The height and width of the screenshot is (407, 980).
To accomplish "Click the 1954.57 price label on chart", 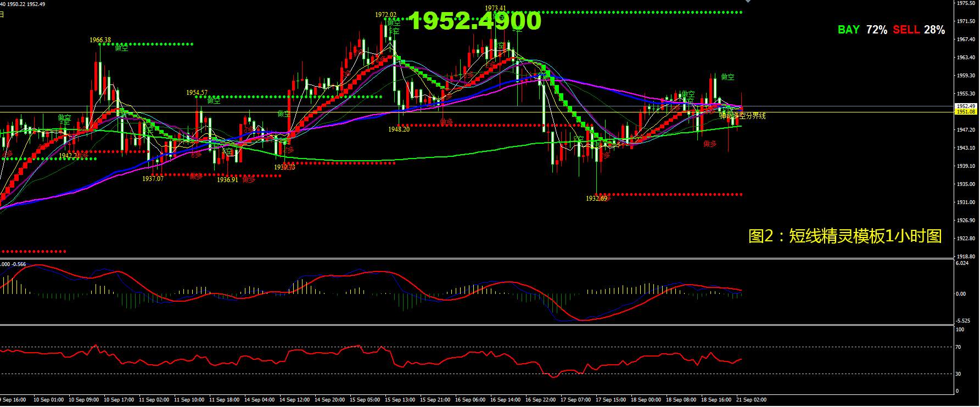I will click(x=197, y=93).
